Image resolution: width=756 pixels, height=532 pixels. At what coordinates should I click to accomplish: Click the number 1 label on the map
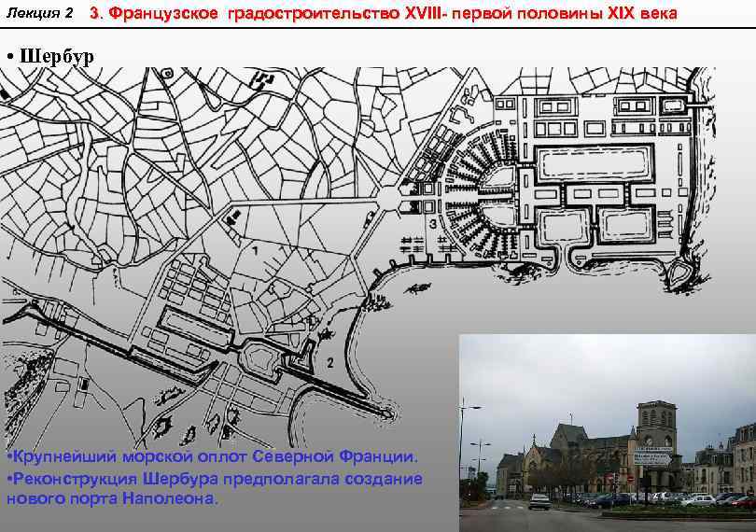(255, 250)
